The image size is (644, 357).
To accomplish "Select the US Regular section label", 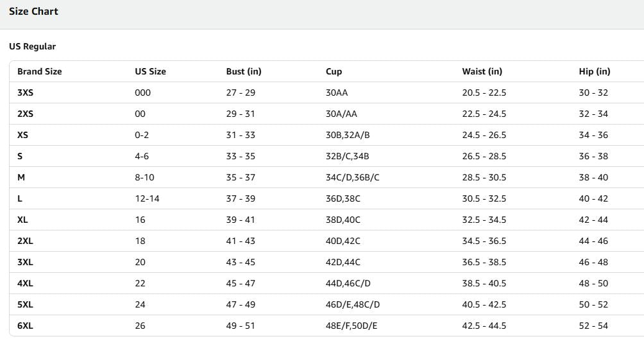I will [x=32, y=47].
